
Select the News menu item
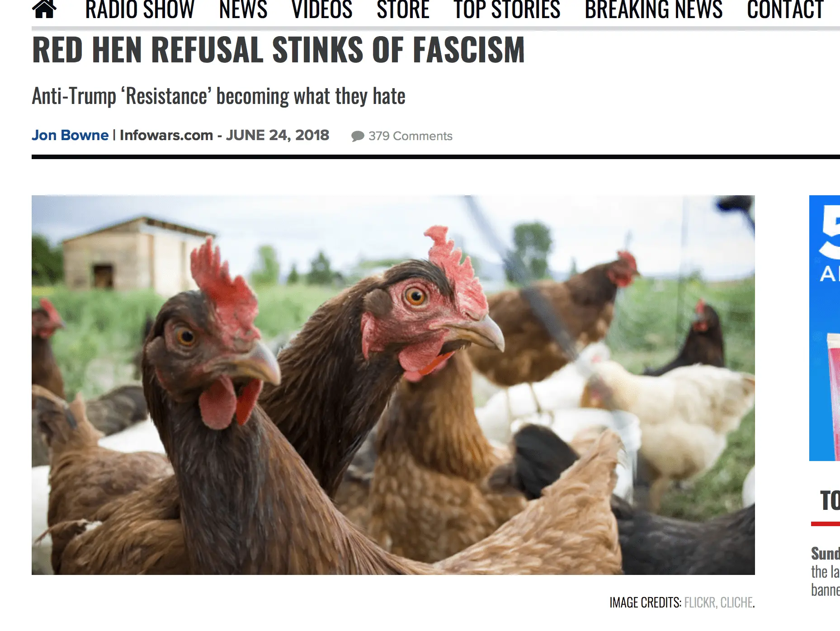243,9
